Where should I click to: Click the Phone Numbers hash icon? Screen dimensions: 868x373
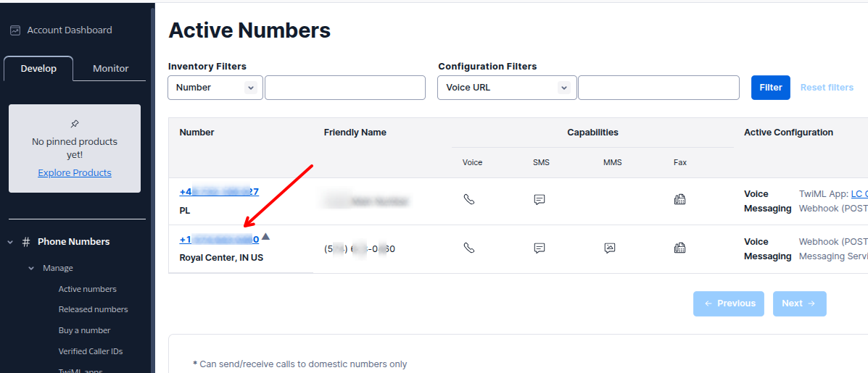coord(26,242)
